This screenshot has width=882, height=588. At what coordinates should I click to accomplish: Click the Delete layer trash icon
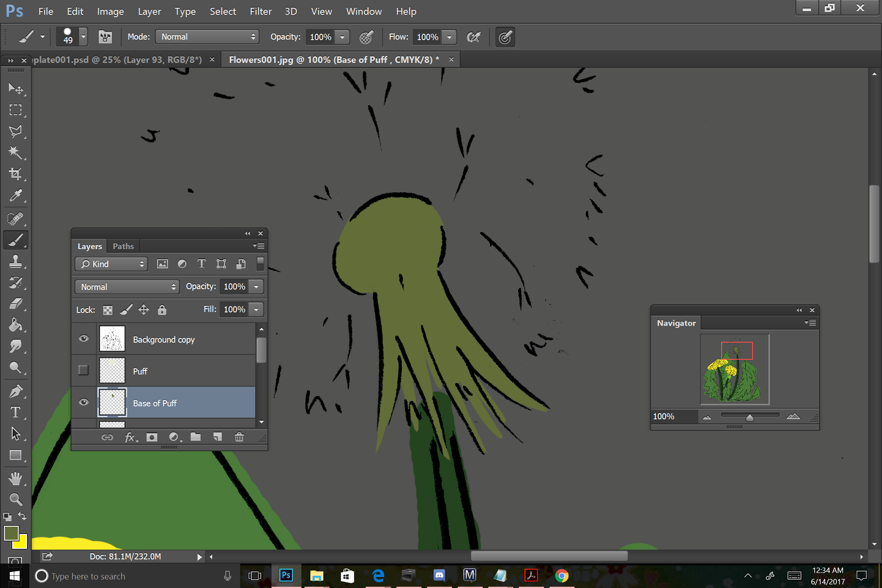tap(239, 437)
